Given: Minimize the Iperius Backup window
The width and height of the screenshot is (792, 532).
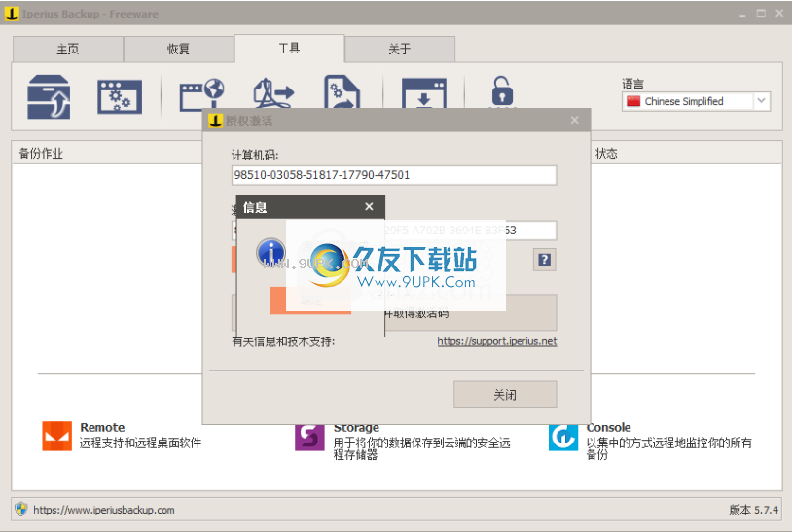Looking at the screenshot, I should [742, 14].
